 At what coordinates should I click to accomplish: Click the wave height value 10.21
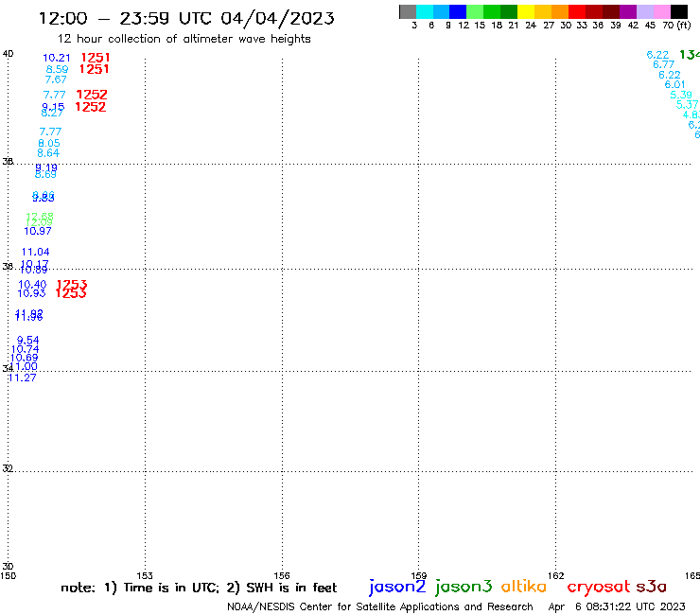pyautogui.click(x=57, y=58)
